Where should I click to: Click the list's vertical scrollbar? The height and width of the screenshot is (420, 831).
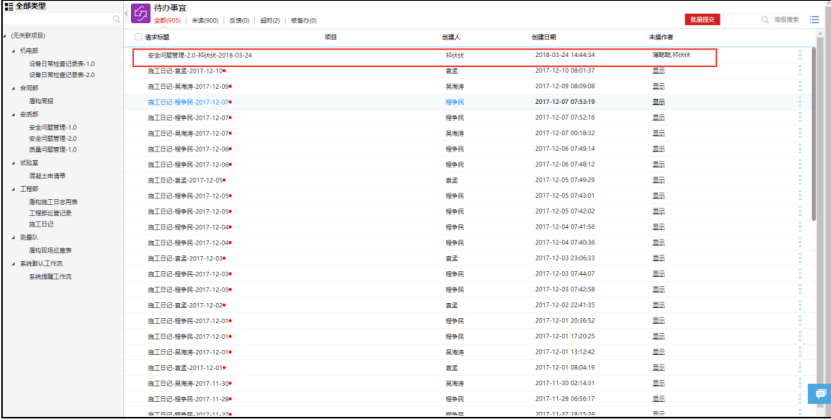814,134
